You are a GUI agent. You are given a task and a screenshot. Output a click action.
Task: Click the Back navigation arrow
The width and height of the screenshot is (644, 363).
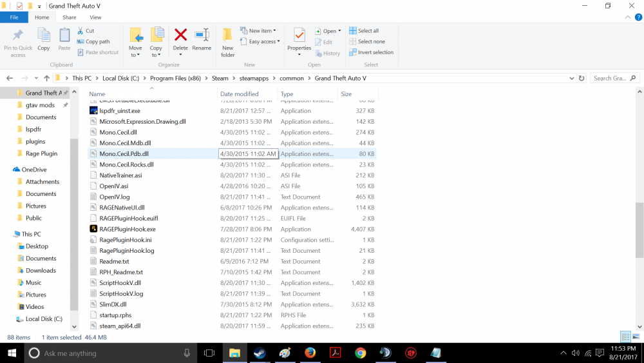click(10, 78)
